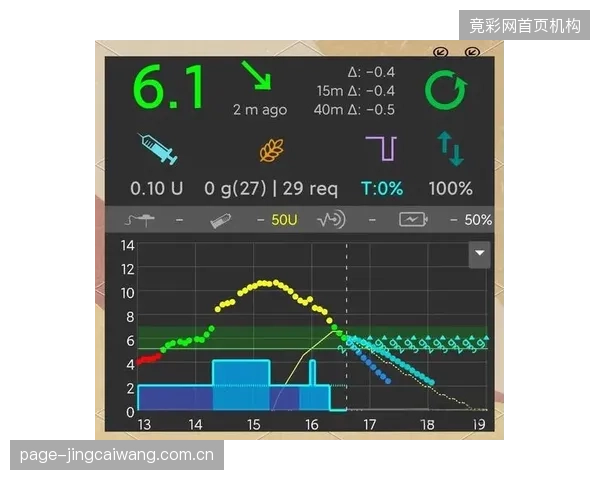Tap the insulin reservoir icon
Screen dimensions: 600x480
point(220,221)
